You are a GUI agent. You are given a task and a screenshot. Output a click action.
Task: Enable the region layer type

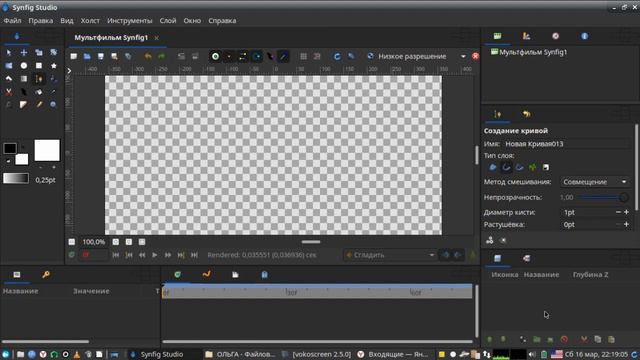pyautogui.click(x=493, y=167)
